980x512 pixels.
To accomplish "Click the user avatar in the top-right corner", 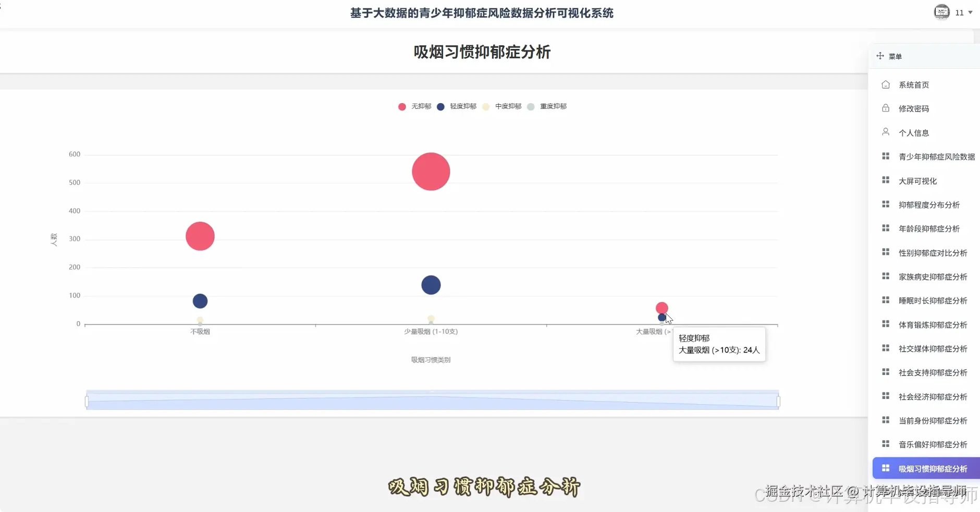I will 941,12.
